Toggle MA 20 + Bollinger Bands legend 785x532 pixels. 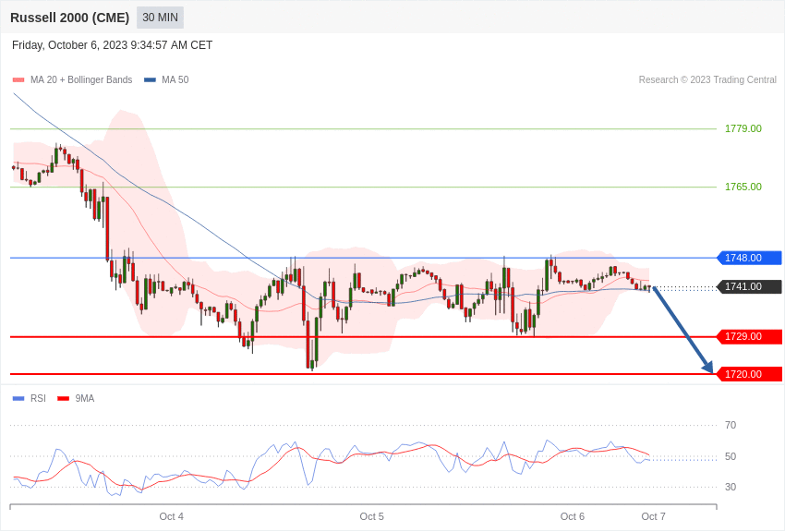click(73, 79)
